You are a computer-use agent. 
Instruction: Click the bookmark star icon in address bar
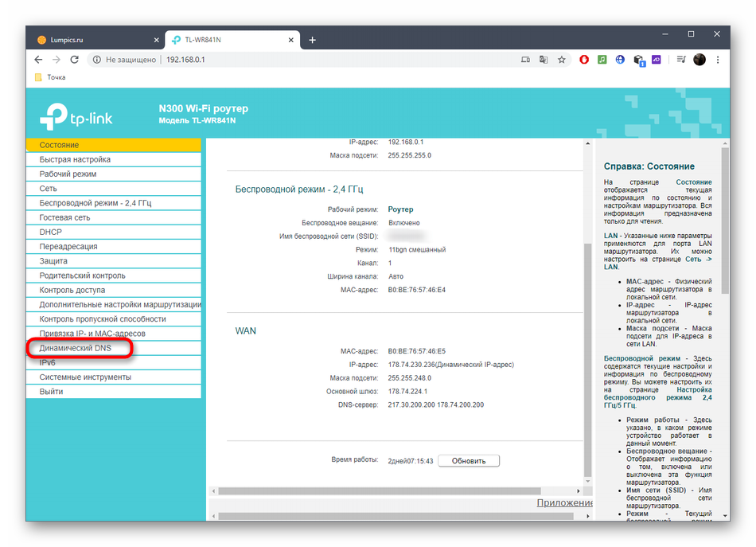click(x=562, y=60)
